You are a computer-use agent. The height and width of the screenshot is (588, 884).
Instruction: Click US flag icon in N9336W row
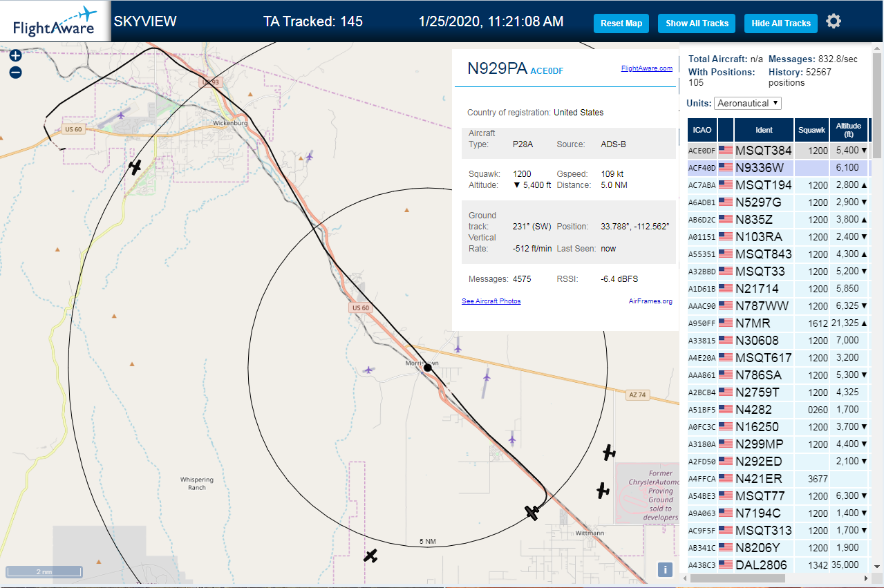tap(726, 167)
